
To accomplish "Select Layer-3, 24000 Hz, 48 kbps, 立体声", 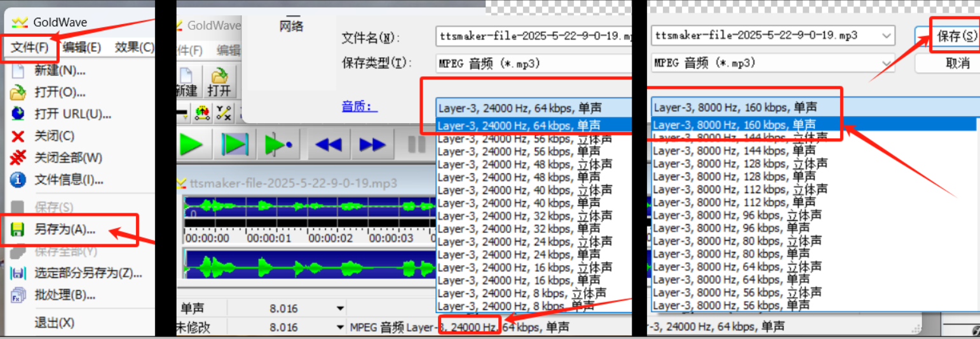I will coord(525,164).
